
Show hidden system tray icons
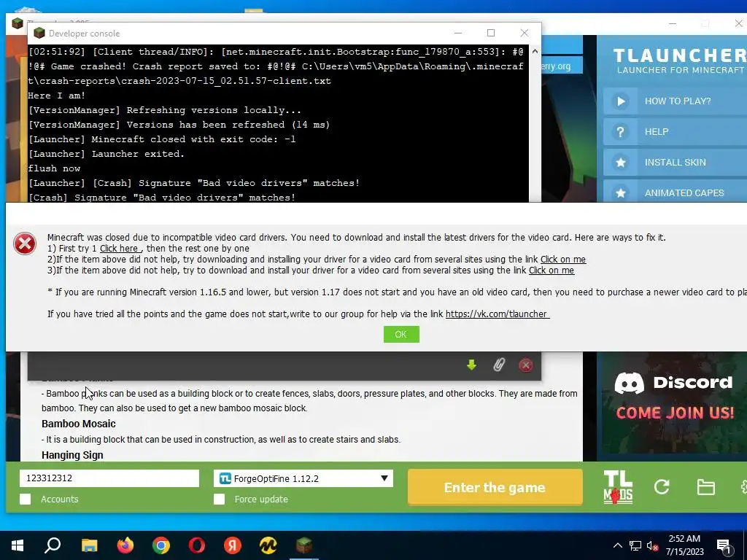pos(617,545)
